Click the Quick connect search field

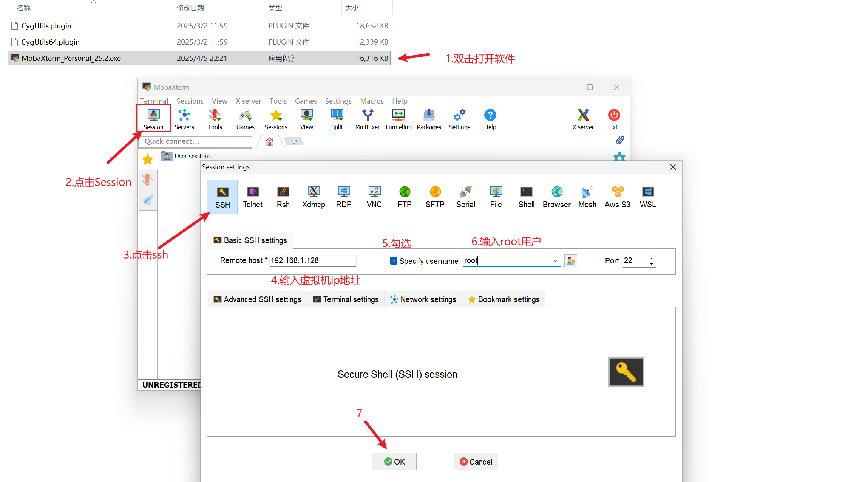pos(195,141)
